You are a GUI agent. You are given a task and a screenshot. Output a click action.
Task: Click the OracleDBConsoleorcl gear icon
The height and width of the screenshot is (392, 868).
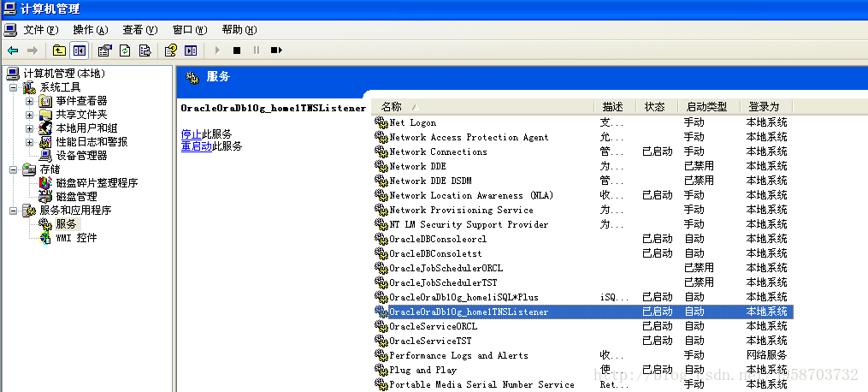pyautogui.click(x=381, y=239)
